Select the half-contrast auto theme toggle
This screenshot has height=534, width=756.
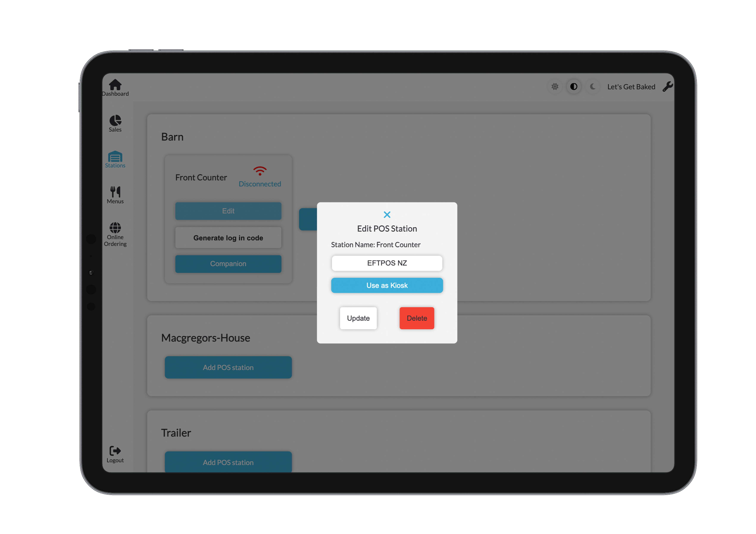click(574, 87)
